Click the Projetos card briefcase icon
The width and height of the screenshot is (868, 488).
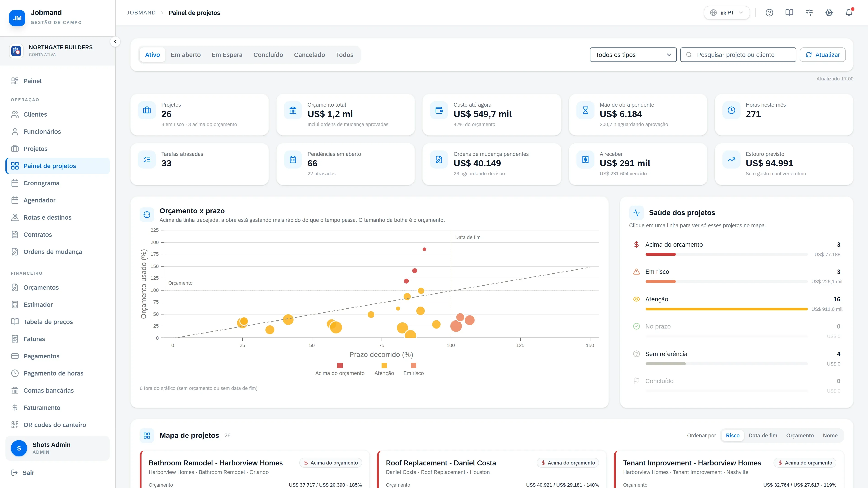pyautogui.click(x=147, y=110)
